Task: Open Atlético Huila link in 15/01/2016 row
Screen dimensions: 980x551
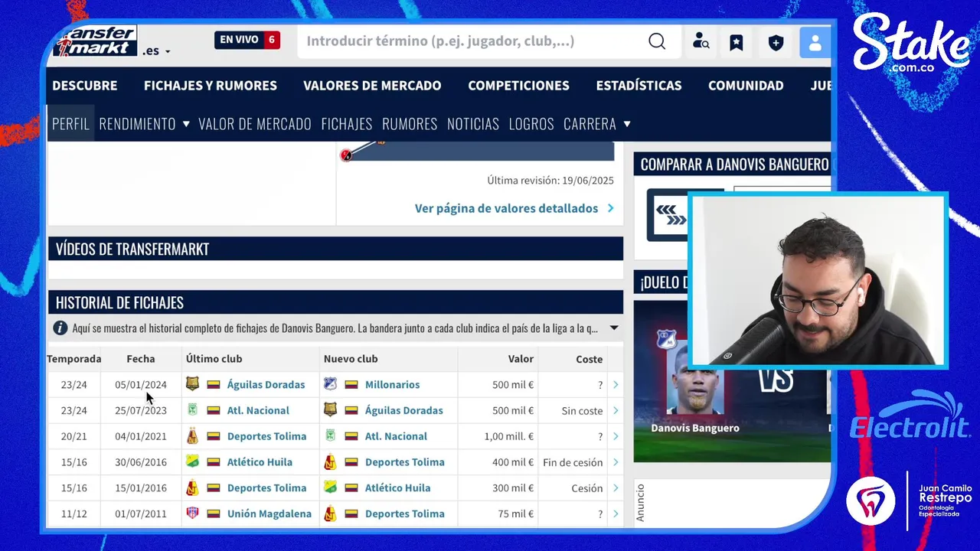Action: coord(397,487)
